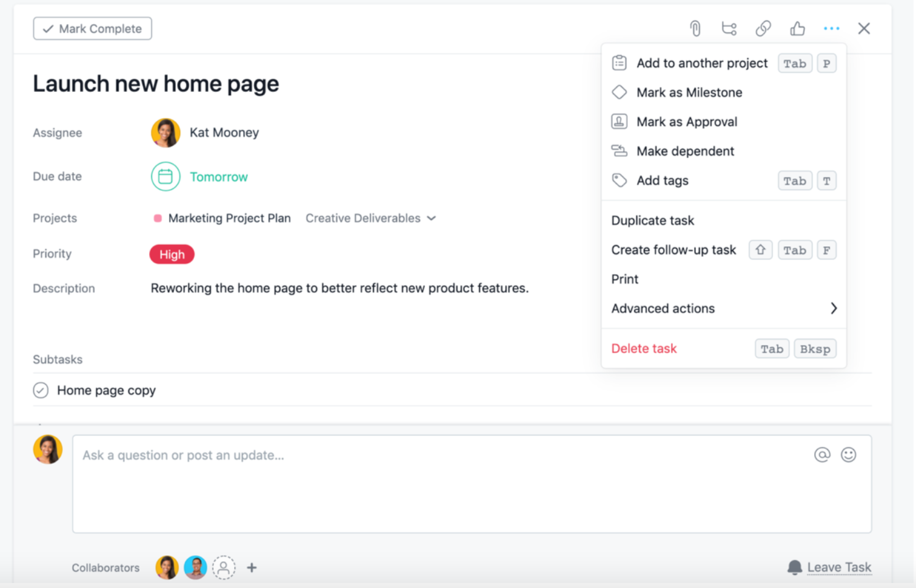This screenshot has height=588, width=916.
Task: Click the pink Marketing Project Plan color dot
Action: 157,218
